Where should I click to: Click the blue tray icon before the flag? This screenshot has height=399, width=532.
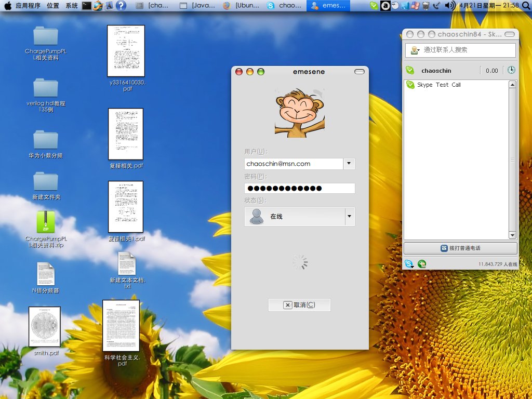405,5
